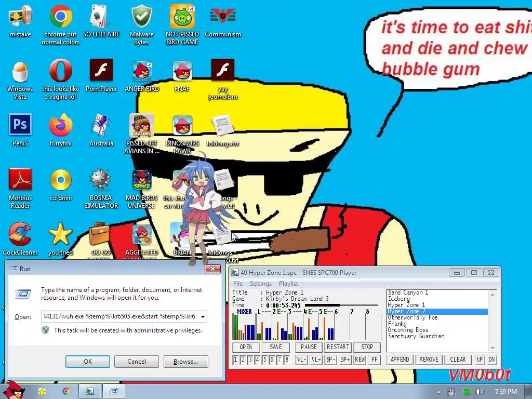Click the OPEN button in SPC player
The image size is (532, 399).
click(x=246, y=347)
